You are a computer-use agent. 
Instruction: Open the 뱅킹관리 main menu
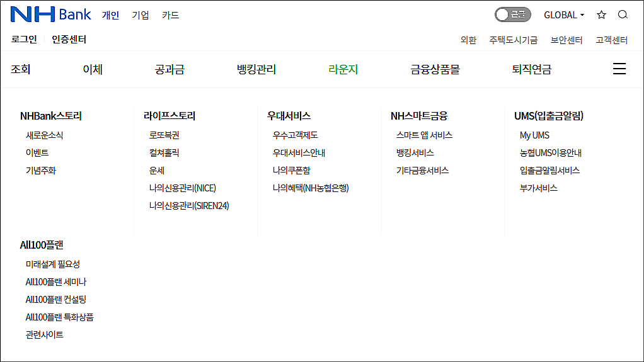[256, 69]
